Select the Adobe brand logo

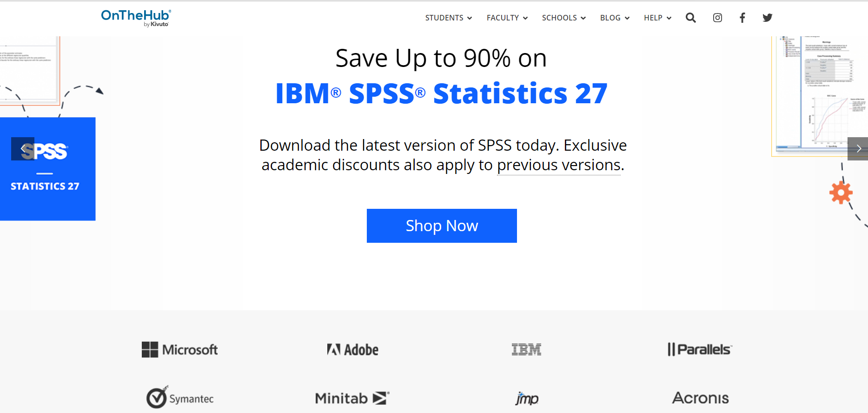coord(352,350)
